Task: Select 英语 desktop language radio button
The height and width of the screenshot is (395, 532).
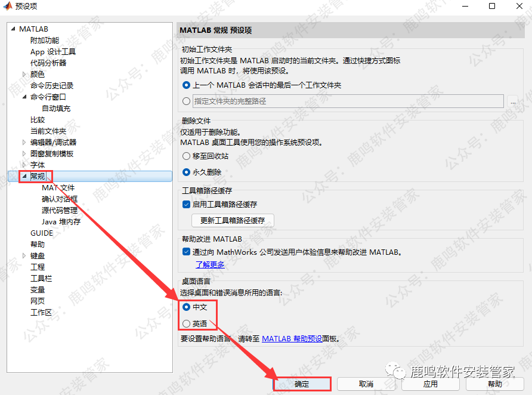Action: (x=186, y=324)
